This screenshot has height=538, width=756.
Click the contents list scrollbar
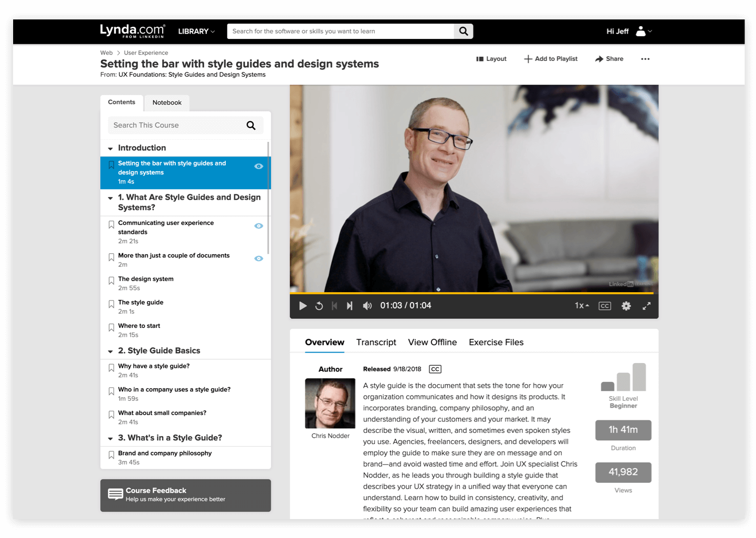[268, 198]
